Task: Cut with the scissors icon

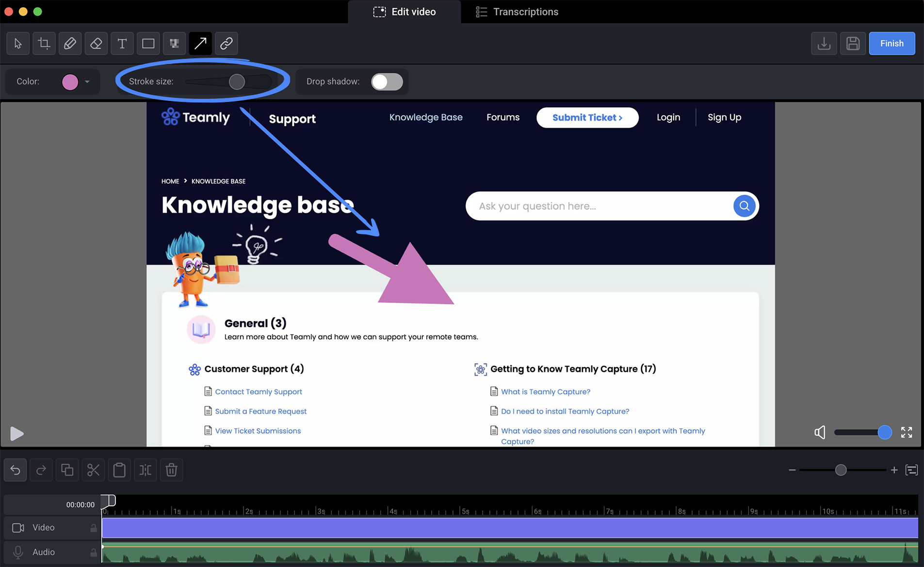Action: click(93, 470)
